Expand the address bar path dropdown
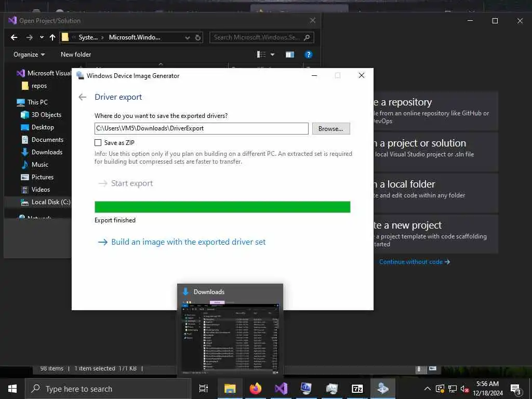The image size is (532, 399). [x=188, y=37]
